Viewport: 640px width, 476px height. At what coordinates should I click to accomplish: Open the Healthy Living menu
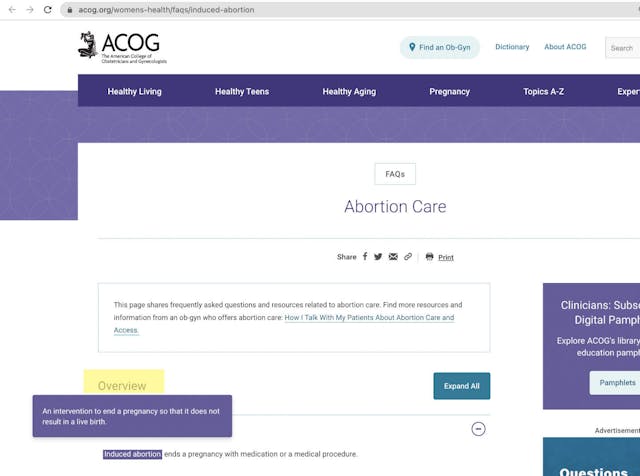(134, 91)
